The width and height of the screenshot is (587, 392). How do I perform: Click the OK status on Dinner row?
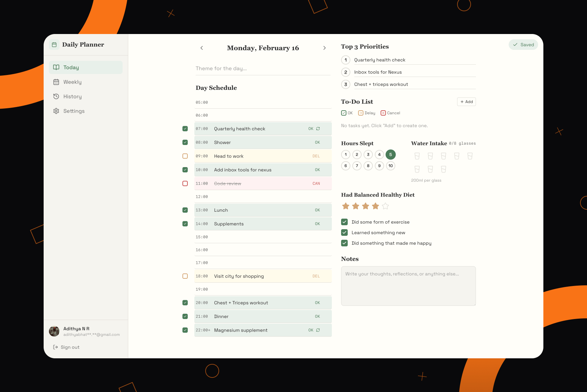pos(317,316)
